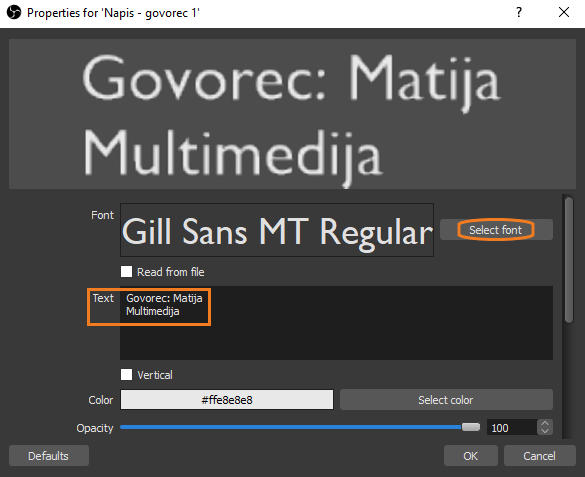This screenshot has width=585, height=477.
Task: Open the Select color picker
Action: point(446,400)
